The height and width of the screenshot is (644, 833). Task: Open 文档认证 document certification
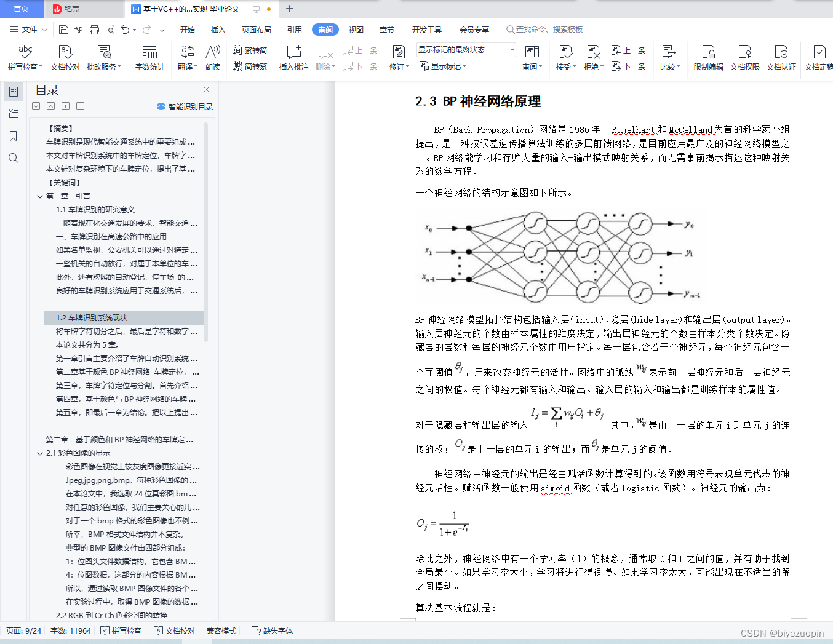[x=781, y=57]
